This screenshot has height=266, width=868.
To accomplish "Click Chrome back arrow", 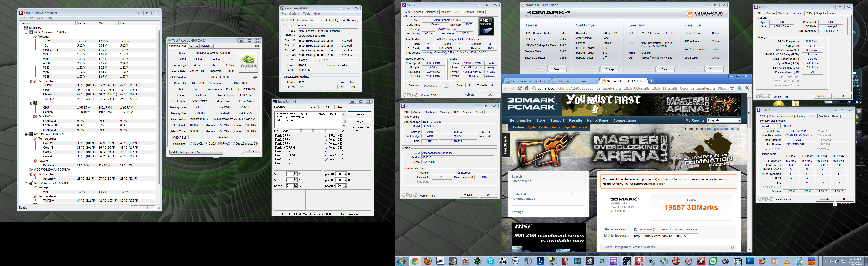I will click(x=506, y=88).
